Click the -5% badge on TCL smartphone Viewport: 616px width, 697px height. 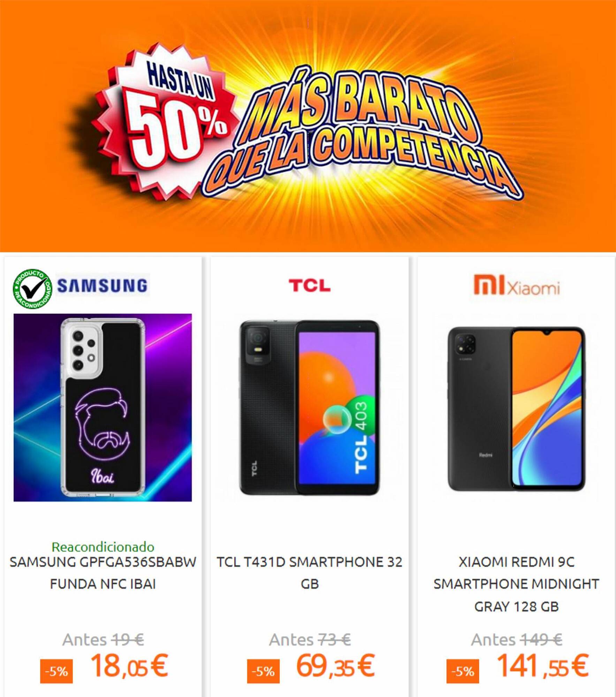tap(263, 671)
